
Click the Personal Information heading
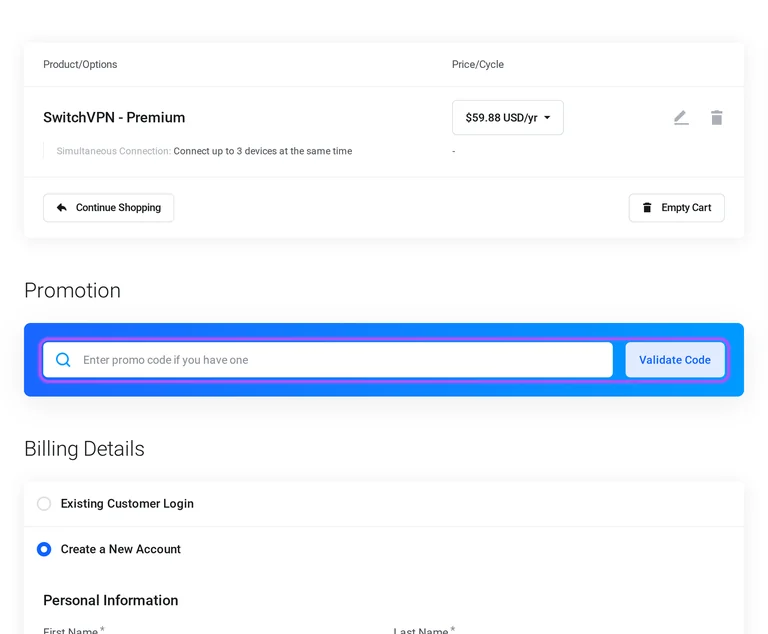pos(111,600)
